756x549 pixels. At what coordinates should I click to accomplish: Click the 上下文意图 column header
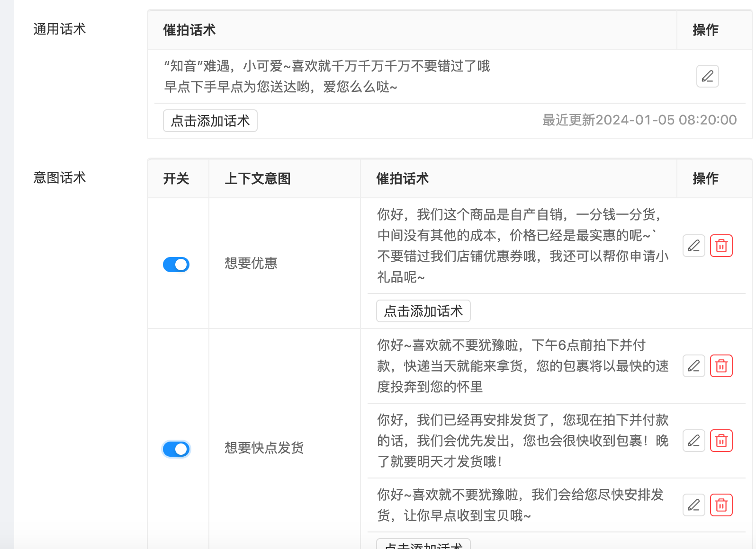point(258,178)
